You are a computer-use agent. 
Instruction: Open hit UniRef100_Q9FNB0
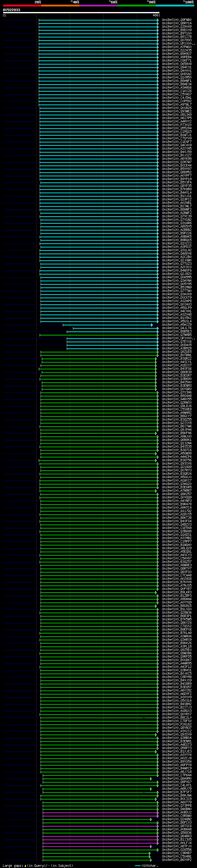(x=176, y=20)
